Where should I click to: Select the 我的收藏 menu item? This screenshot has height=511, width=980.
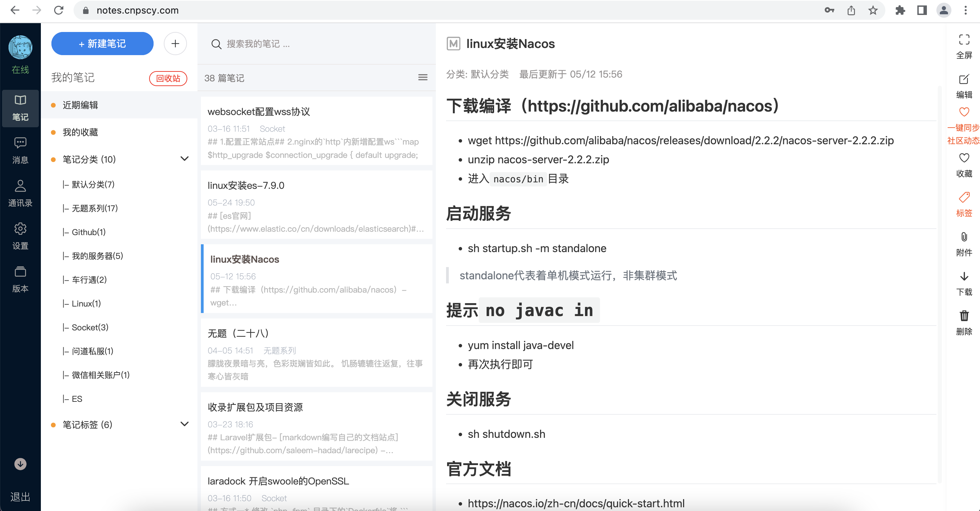point(80,132)
